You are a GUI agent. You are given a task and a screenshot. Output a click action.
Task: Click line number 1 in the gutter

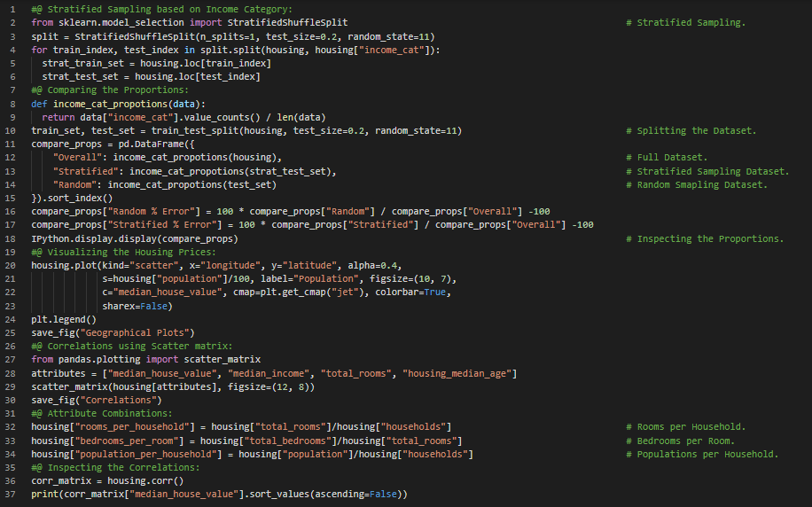point(12,9)
